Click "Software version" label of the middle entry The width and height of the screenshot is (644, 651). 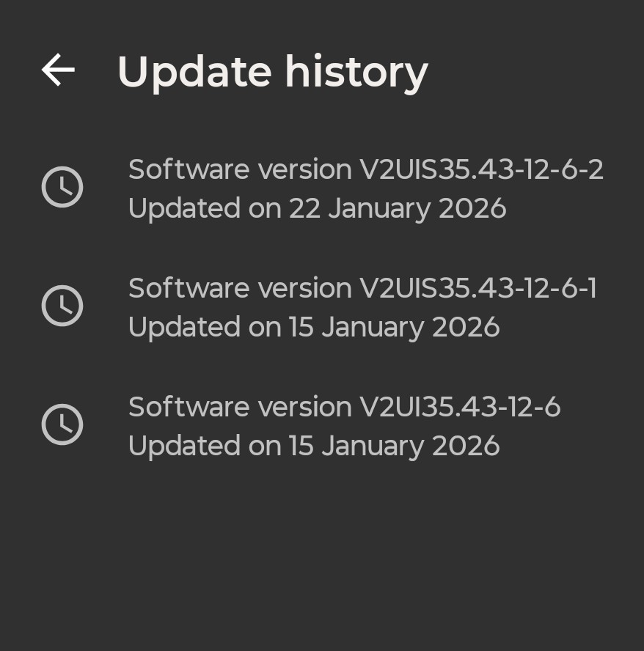click(x=240, y=289)
